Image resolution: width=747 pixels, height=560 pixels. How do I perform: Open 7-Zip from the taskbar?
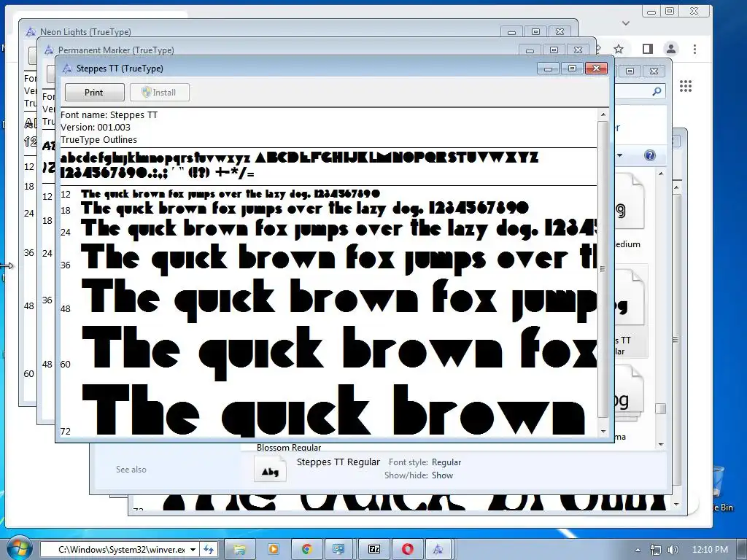pyautogui.click(x=374, y=550)
